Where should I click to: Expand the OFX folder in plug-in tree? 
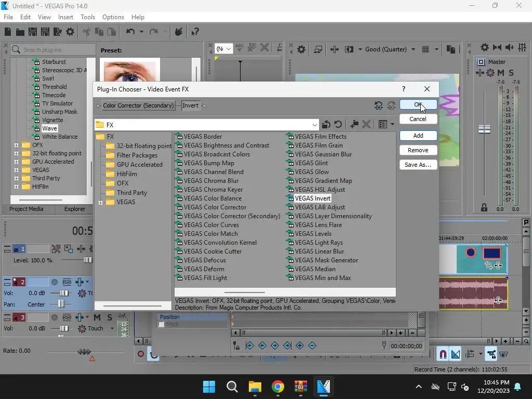pyautogui.click(x=16, y=145)
